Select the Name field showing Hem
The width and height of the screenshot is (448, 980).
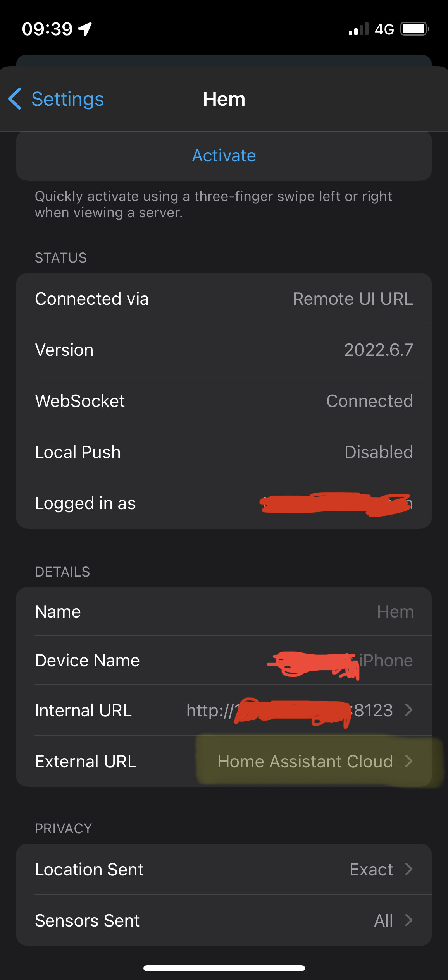coord(224,611)
